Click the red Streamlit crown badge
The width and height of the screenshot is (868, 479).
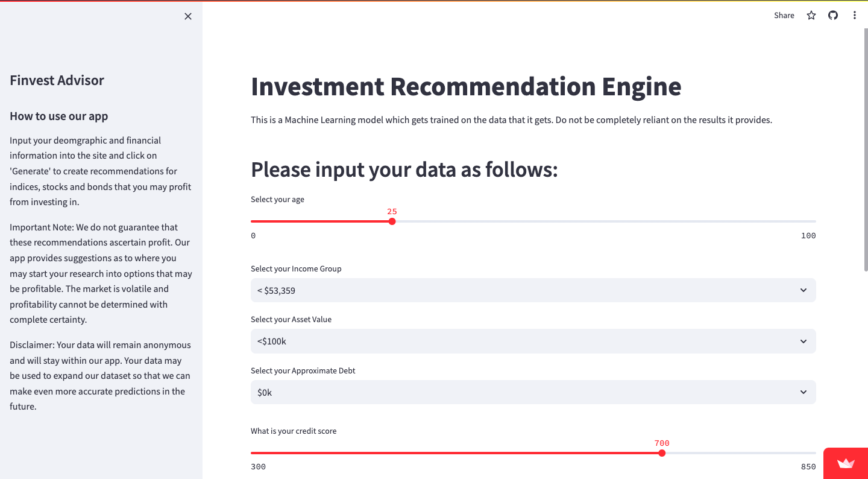pos(846,463)
